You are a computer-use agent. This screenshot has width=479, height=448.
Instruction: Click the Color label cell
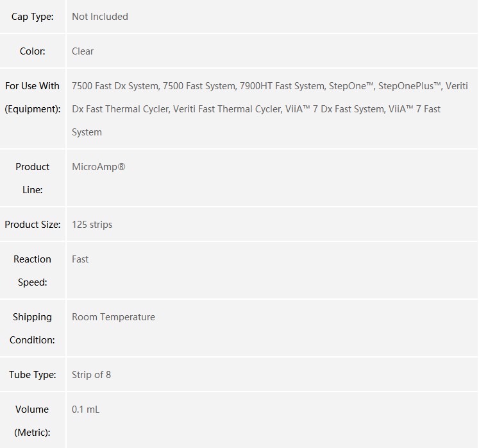coord(32,51)
